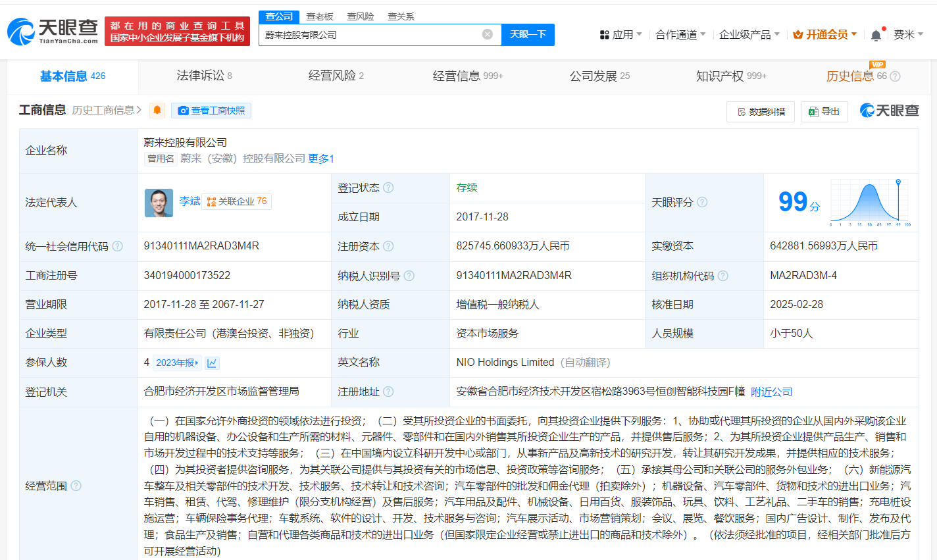The width and height of the screenshot is (937, 560).
Task: Open the 2023年报 year selector
Action: (x=177, y=363)
